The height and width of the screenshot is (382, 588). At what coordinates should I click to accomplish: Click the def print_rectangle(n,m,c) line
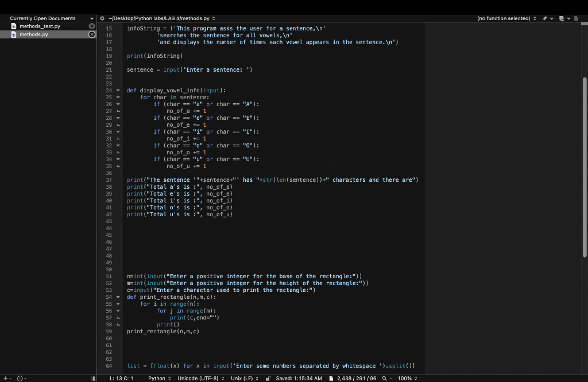[171, 297]
